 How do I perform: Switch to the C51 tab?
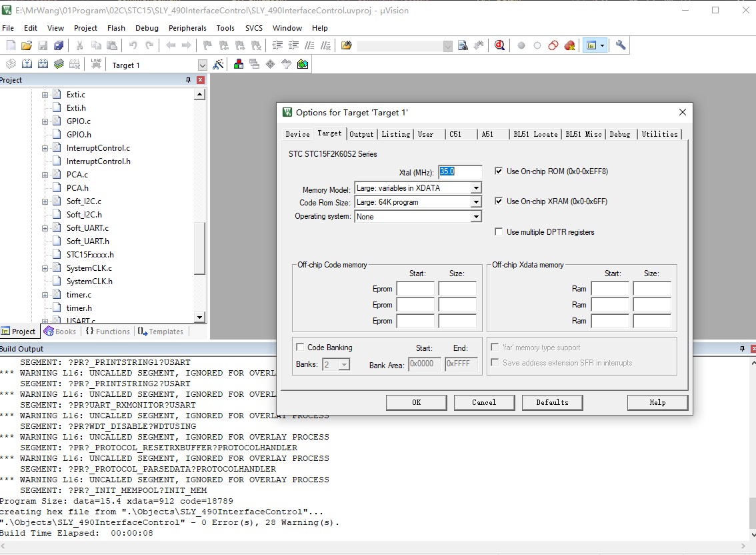click(x=455, y=134)
